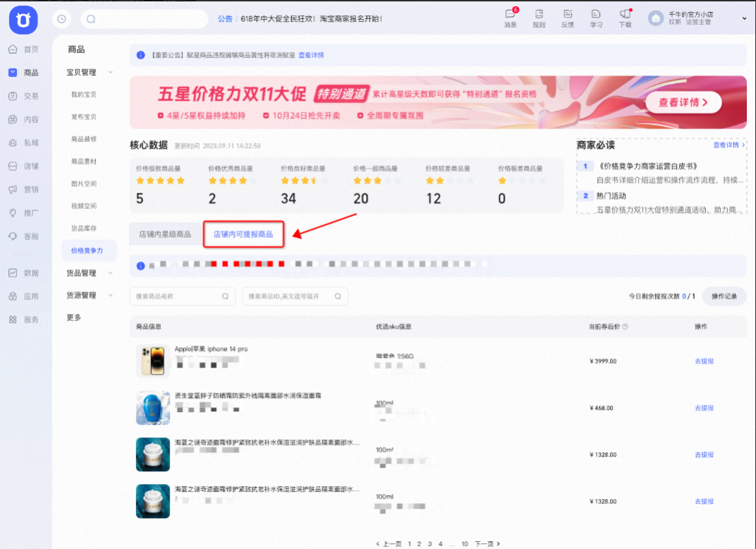Image resolution: width=756 pixels, height=549 pixels.
Task: Open 内容 in left sidebar
Action: tap(24, 119)
